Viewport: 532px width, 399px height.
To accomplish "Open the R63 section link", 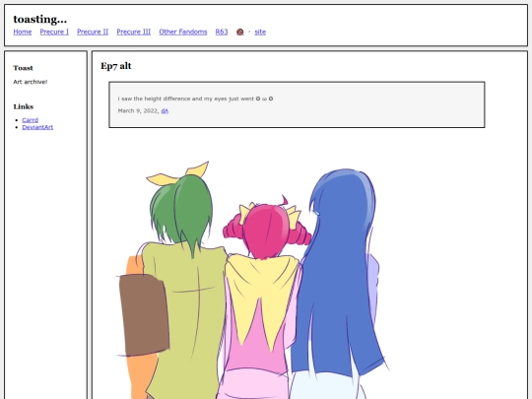I will [222, 32].
